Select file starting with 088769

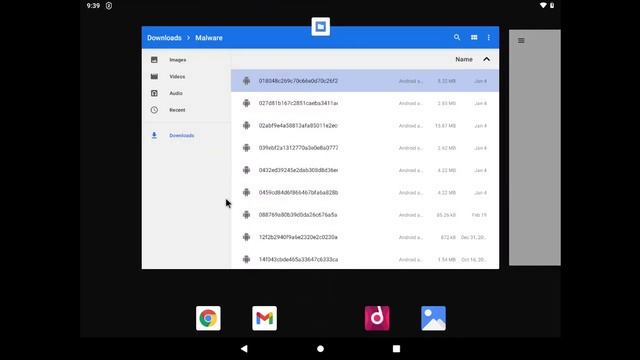365,215
